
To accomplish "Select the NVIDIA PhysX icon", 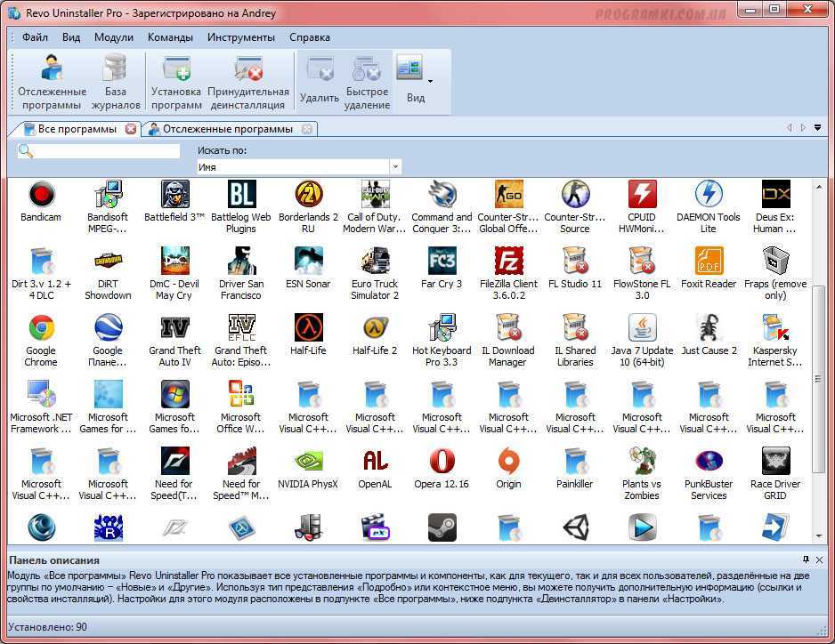I will 308,461.
